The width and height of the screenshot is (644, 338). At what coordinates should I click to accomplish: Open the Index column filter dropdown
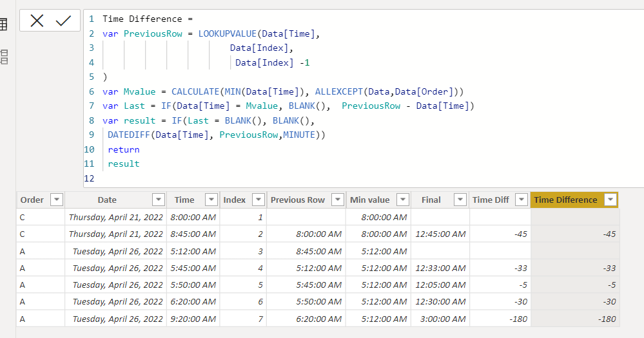click(x=259, y=200)
